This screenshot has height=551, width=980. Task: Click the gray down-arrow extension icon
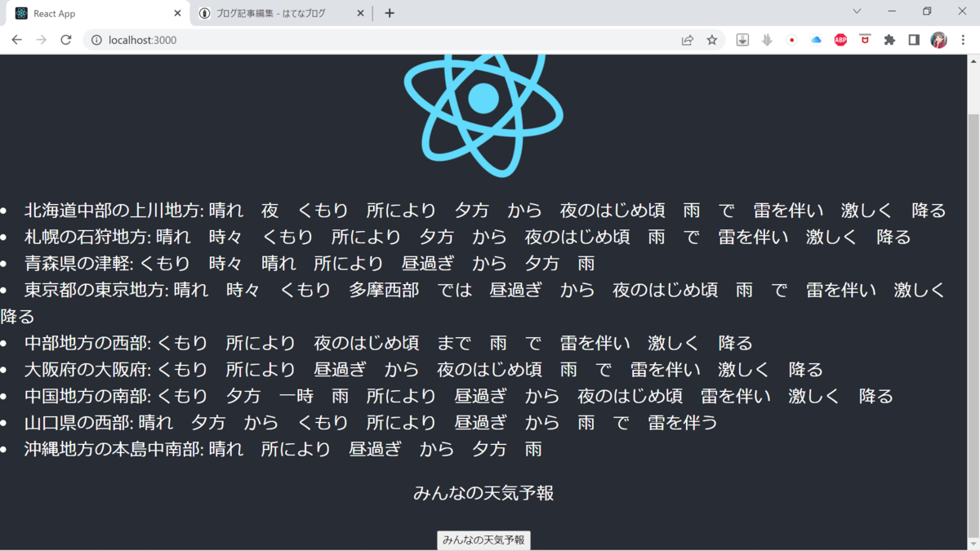click(x=767, y=40)
